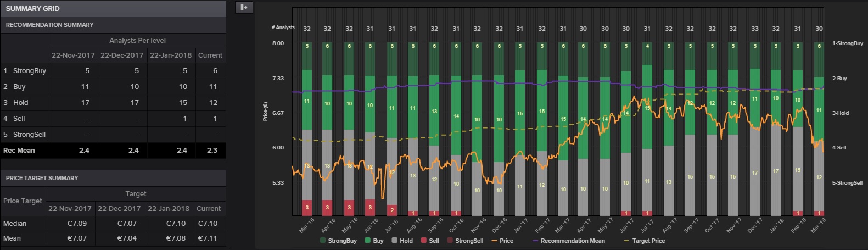
Task: Toggle Buy series in chart legend
Action: [374, 241]
